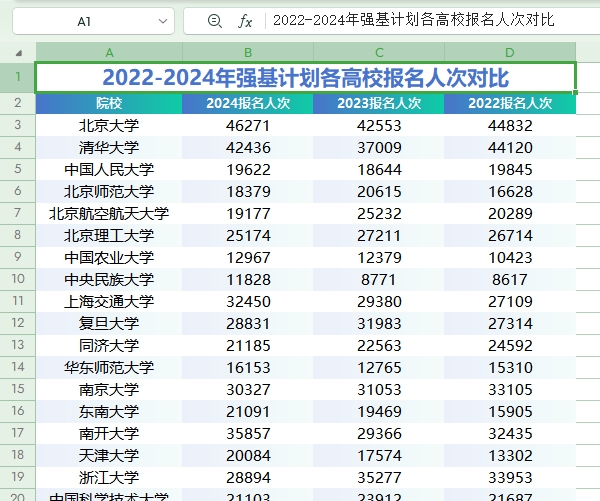Select the 北京理工大学 cell
Viewport: 600px width, 501px height.
tap(109, 235)
